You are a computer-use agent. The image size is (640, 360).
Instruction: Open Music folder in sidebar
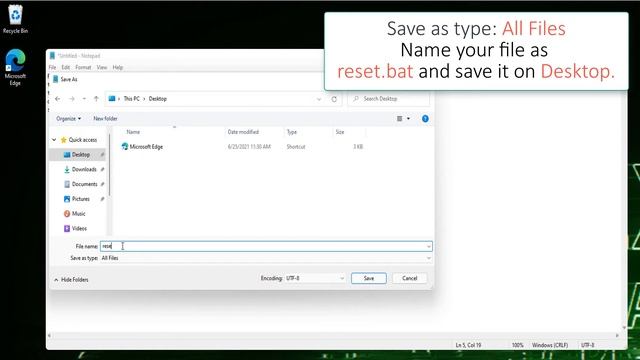pyautogui.click(x=75, y=213)
